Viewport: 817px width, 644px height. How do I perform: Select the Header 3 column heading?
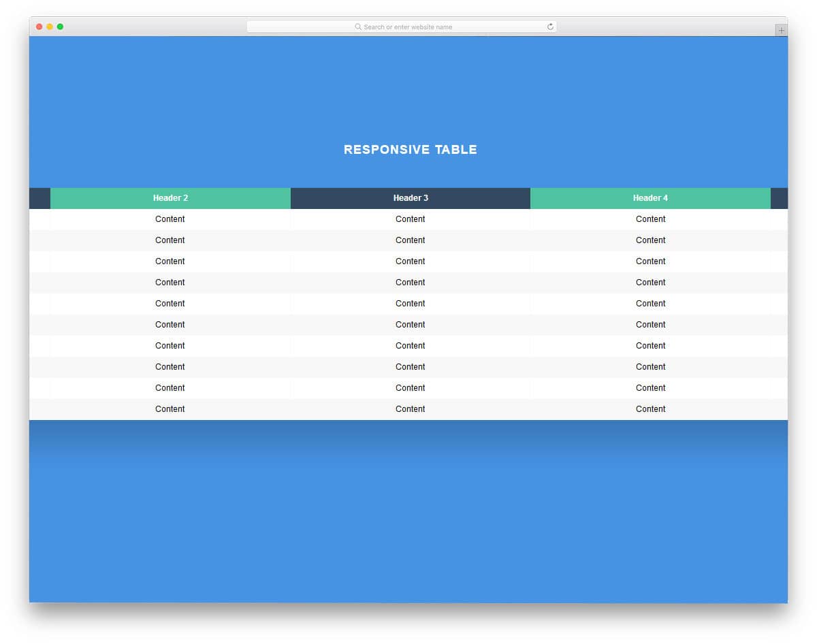[411, 198]
